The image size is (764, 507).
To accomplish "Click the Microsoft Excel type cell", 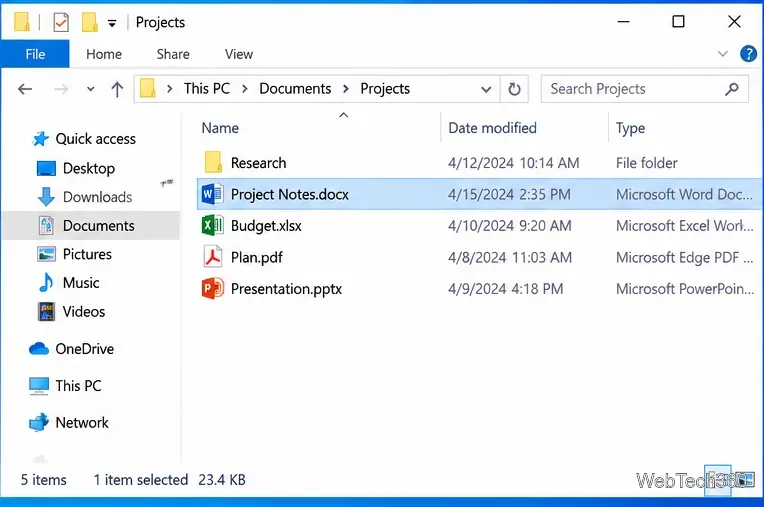I will [x=684, y=225].
